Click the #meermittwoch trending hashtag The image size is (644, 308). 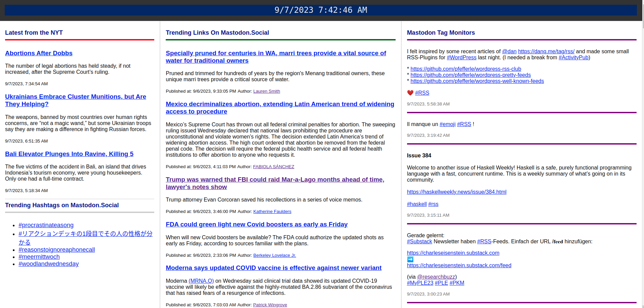(39, 256)
